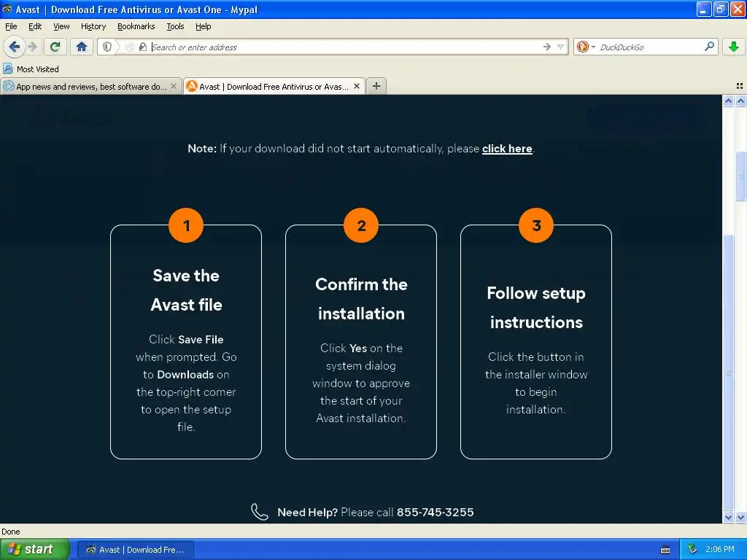
Task: Click the phone number 855-745-3255
Action: click(435, 512)
